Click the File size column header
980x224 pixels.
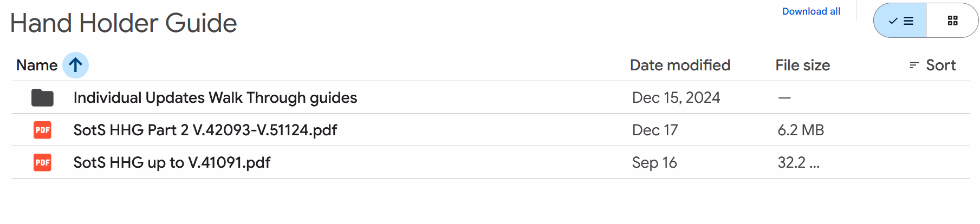pos(802,65)
